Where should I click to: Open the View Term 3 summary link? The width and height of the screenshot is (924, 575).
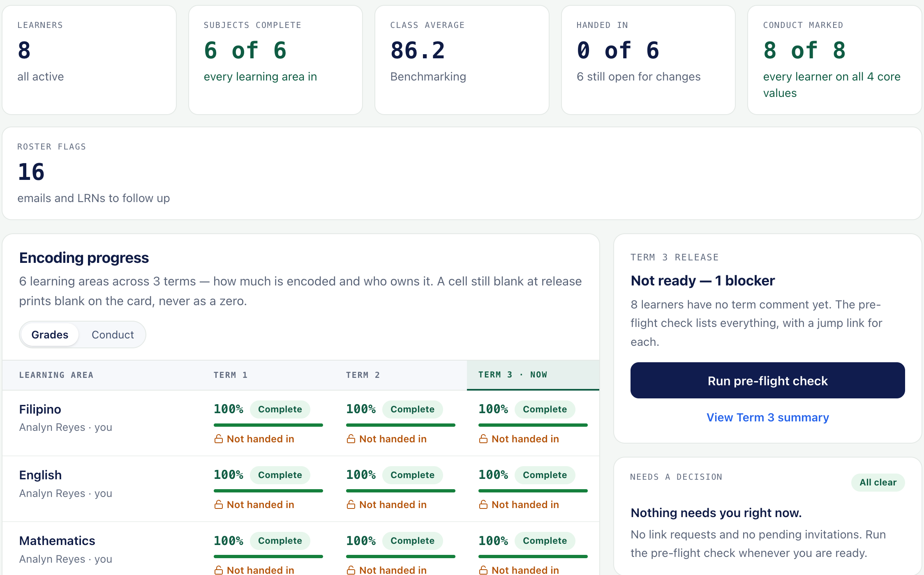[x=767, y=417]
